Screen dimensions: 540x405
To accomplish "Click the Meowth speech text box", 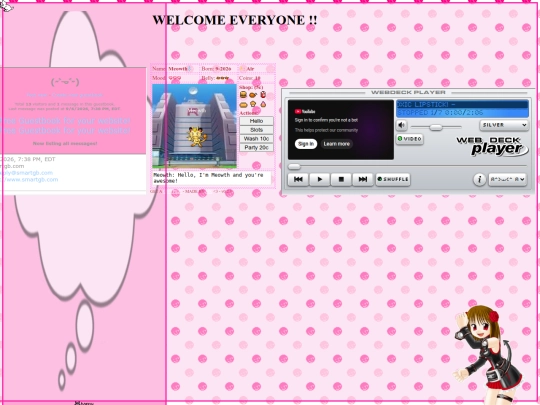I will pos(212,178).
